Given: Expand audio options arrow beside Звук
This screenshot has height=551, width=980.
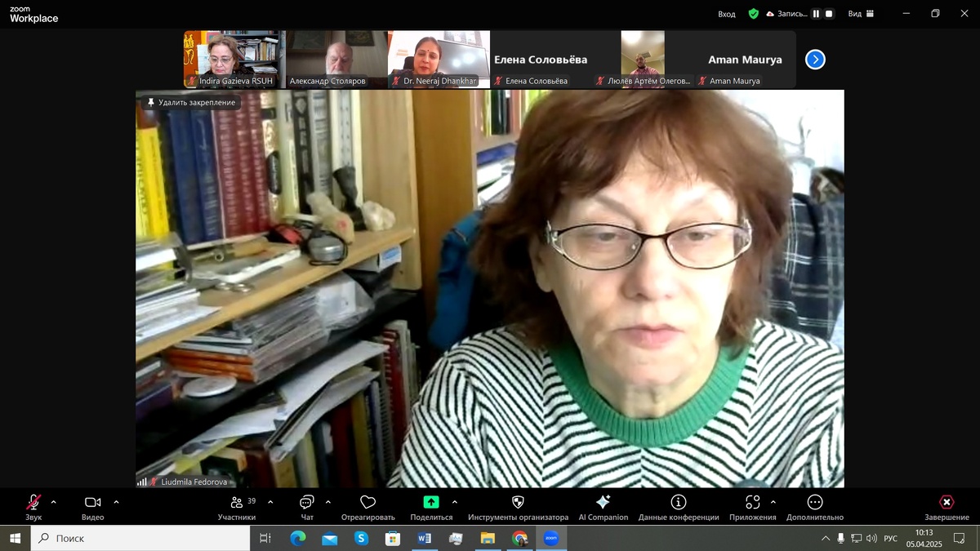Looking at the screenshot, I should [54, 502].
